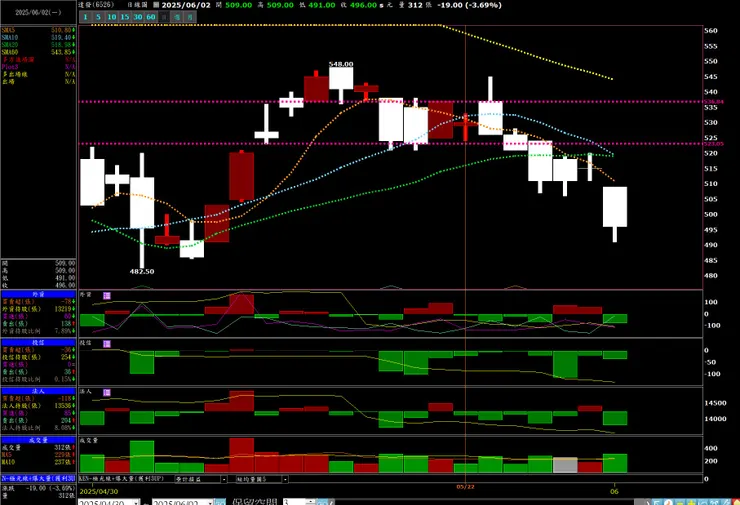Click the 05/22 date marker on time axis

[465, 487]
